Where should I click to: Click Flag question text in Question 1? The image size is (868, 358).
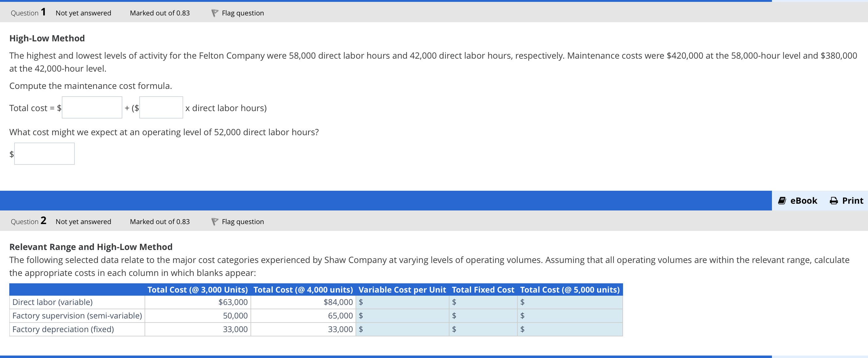[x=242, y=13]
